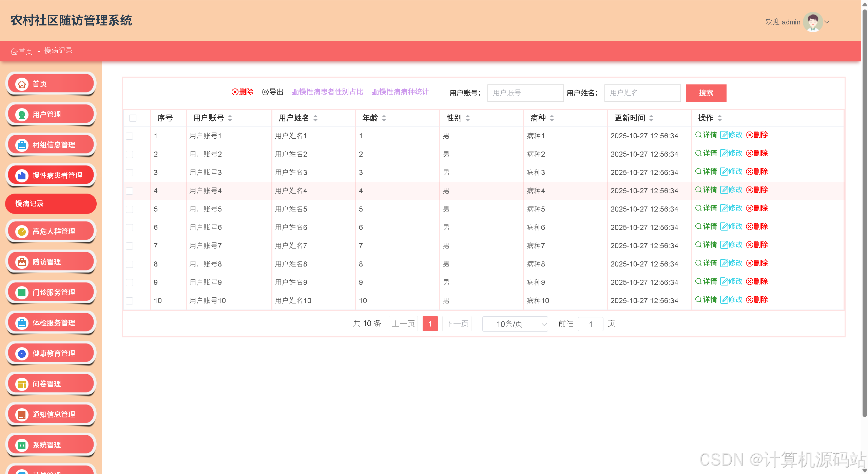The width and height of the screenshot is (868, 474).
Task: Click the 高危人群管理 sidebar icon
Action: coord(22,232)
